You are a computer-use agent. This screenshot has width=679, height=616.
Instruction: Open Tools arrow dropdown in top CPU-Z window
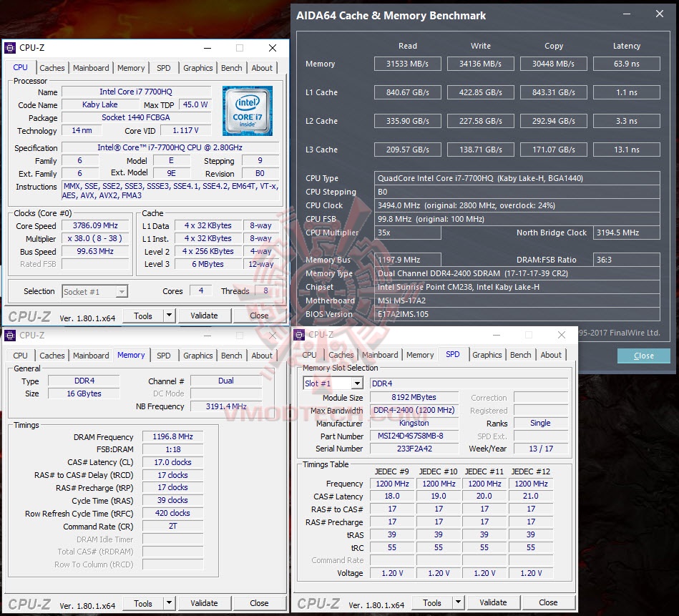(x=170, y=316)
